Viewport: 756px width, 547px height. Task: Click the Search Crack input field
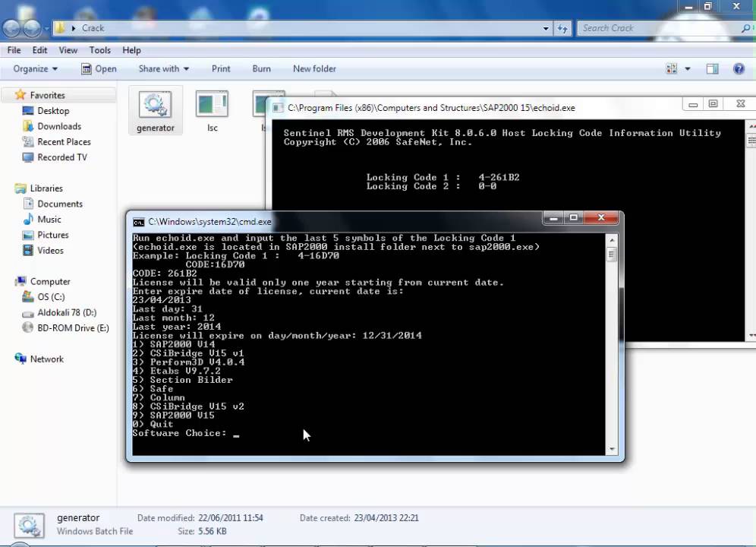coord(658,28)
